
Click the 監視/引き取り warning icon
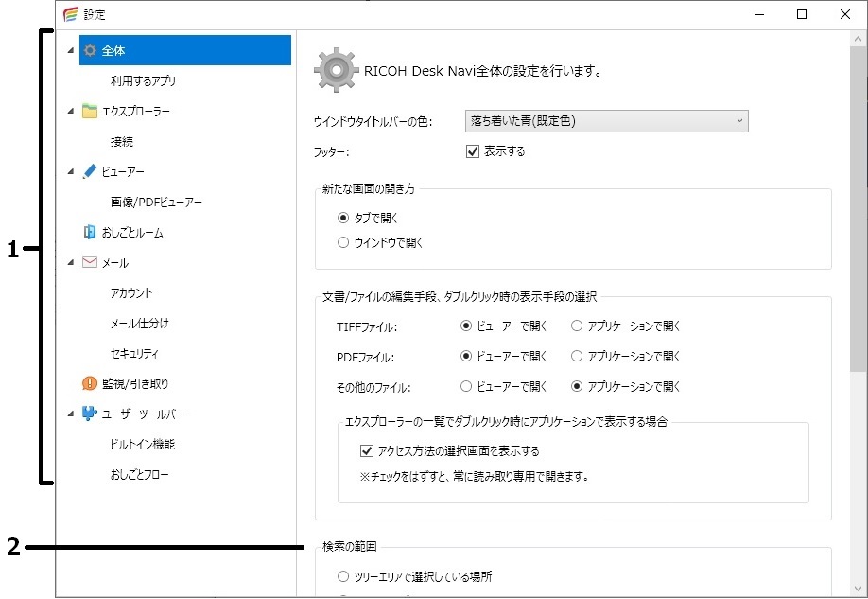(89, 383)
